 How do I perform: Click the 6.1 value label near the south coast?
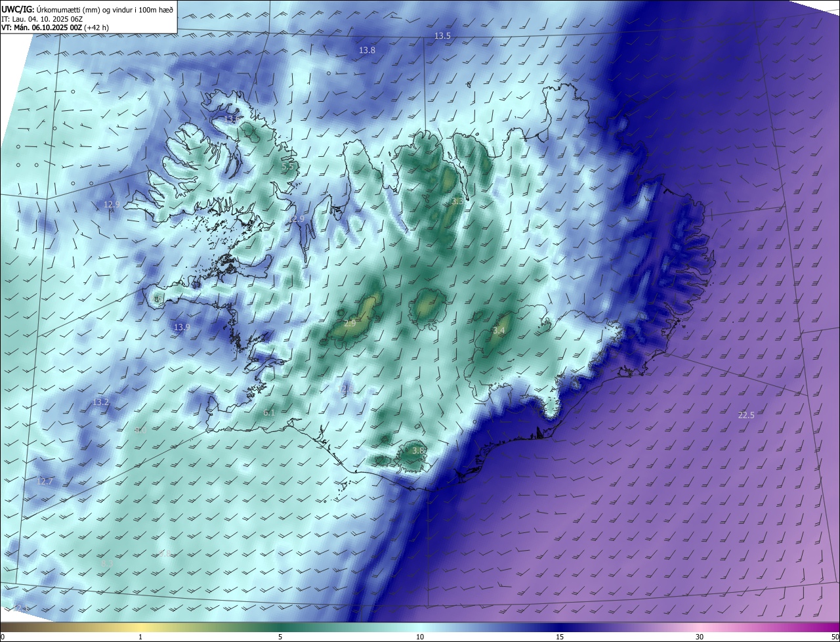(x=269, y=412)
